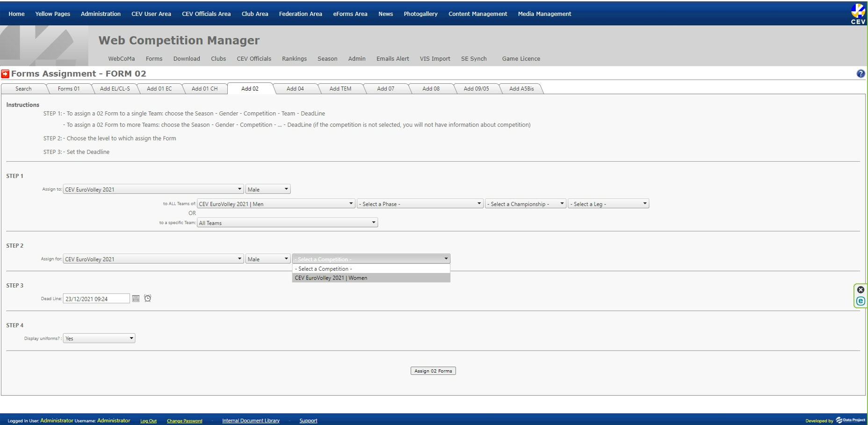Viewport: 868px width, 425px height.
Task: Open the CEV Officials submenu item
Action: pyautogui.click(x=254, y=59)
